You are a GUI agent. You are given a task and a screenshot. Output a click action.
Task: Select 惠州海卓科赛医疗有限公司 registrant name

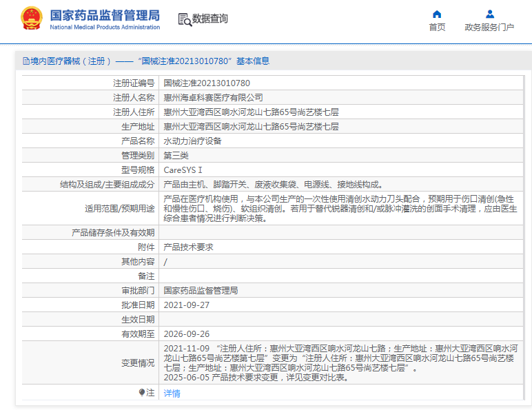213,98
